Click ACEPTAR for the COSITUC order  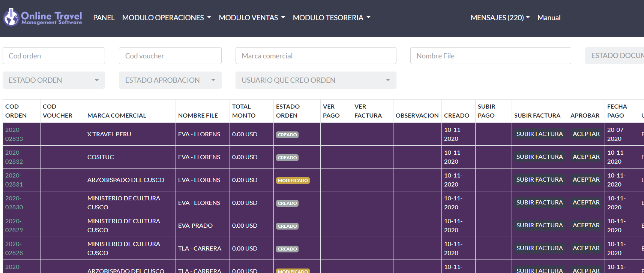pos(586,157)
